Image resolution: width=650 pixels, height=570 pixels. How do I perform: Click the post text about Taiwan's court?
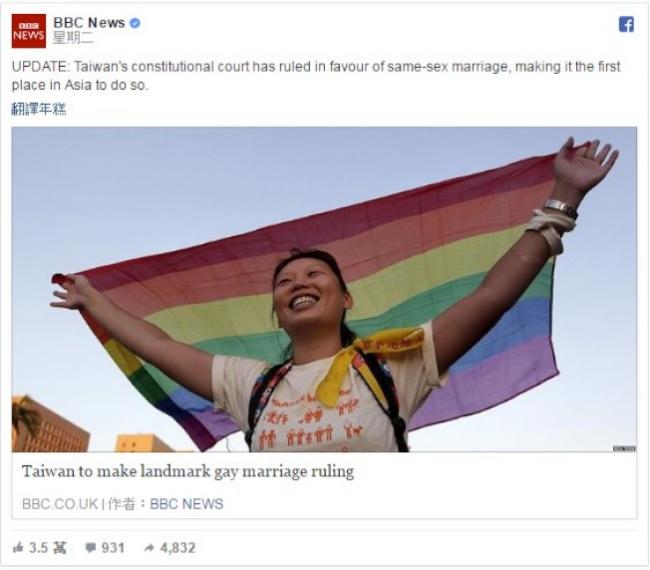click(x=316, y=76)
